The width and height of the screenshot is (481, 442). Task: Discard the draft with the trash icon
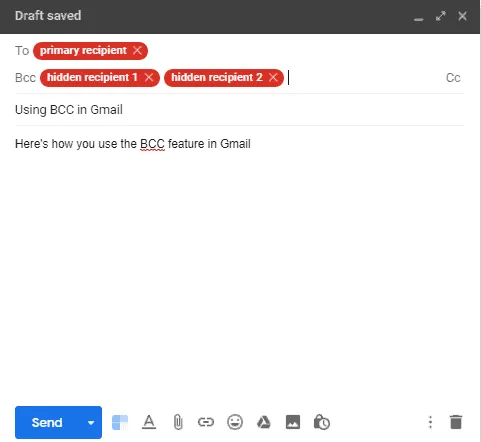coord(456,422)
